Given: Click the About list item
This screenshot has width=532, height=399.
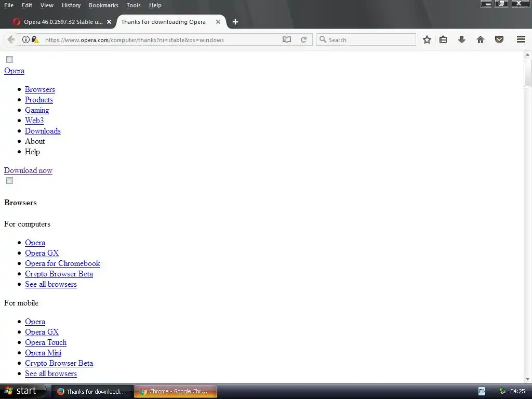Looking at the screenshot, I should (x=35, y=141).
